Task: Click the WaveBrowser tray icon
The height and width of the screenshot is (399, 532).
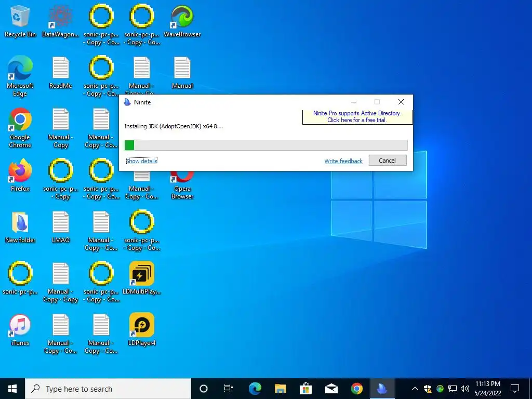Action: pyautogui.click(x=440, y=389)
